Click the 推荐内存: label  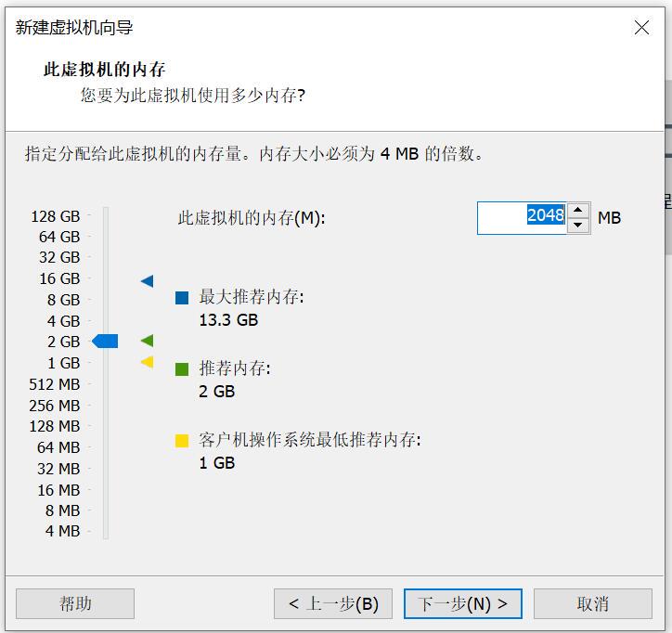click(235, 368)
